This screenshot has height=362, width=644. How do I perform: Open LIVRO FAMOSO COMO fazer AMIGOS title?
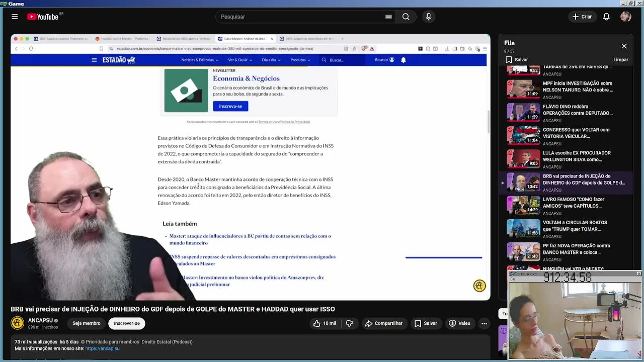pyautogui.click(x=574, y=203)
